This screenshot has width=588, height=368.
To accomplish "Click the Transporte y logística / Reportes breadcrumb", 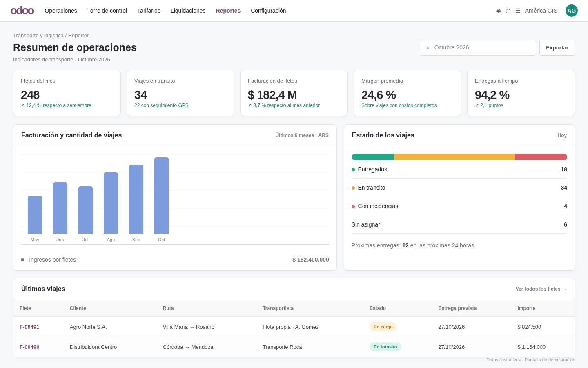I will (x=51, y=36).
